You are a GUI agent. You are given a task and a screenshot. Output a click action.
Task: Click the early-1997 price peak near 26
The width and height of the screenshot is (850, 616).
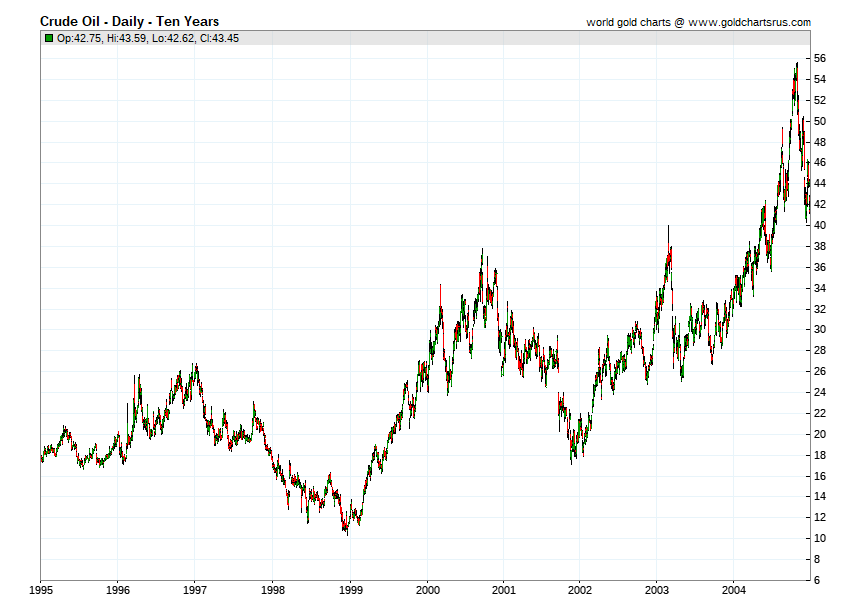pos(196,367)
